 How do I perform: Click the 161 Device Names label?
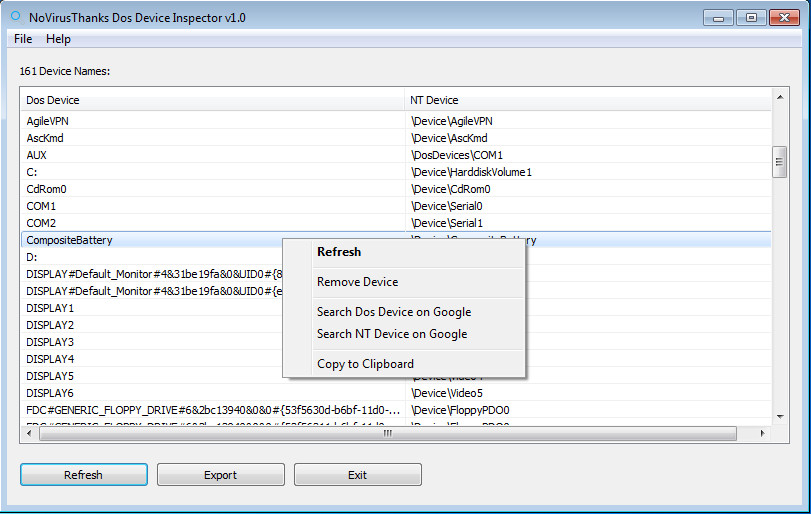tap(65, 71)
